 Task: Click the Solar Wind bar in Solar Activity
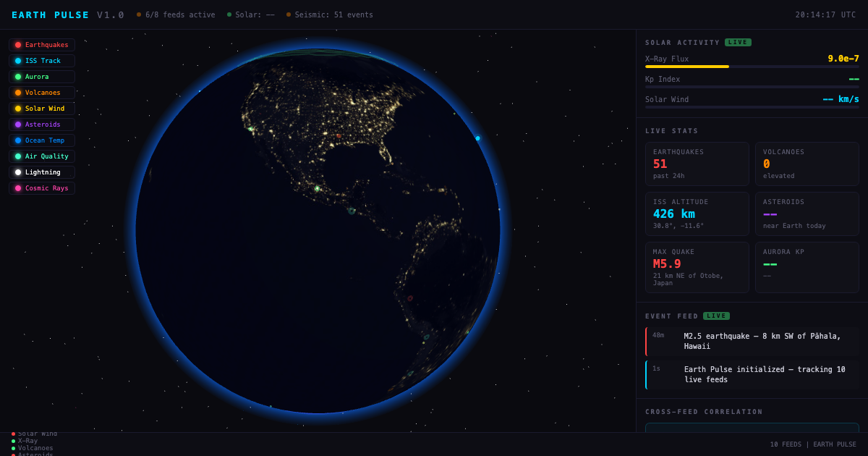[752, 107]
